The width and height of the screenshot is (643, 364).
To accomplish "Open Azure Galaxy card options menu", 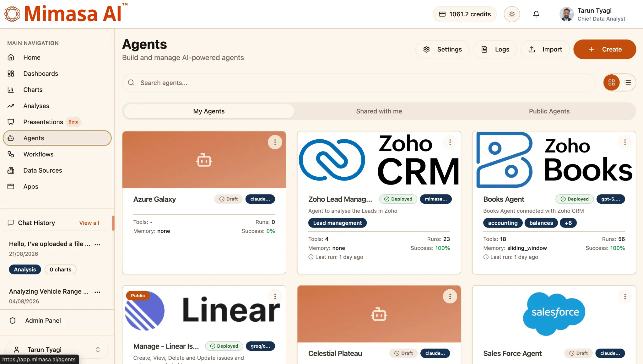I will pos(275,142).
